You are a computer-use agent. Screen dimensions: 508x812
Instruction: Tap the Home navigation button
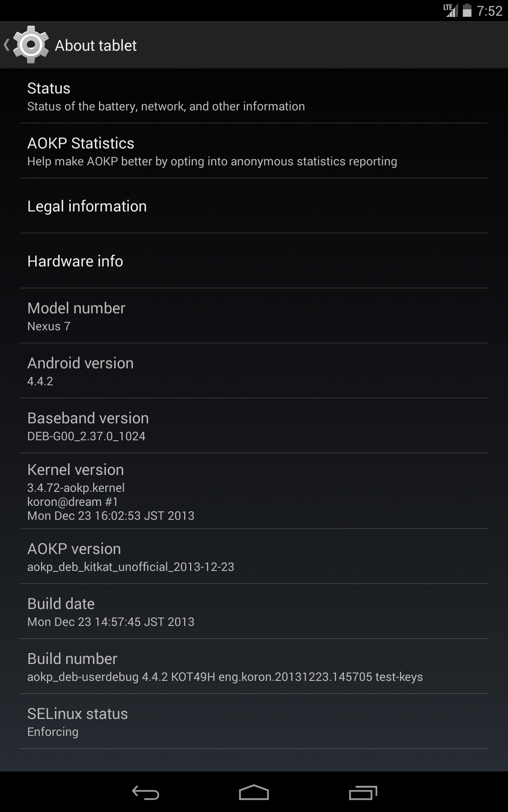254,793
